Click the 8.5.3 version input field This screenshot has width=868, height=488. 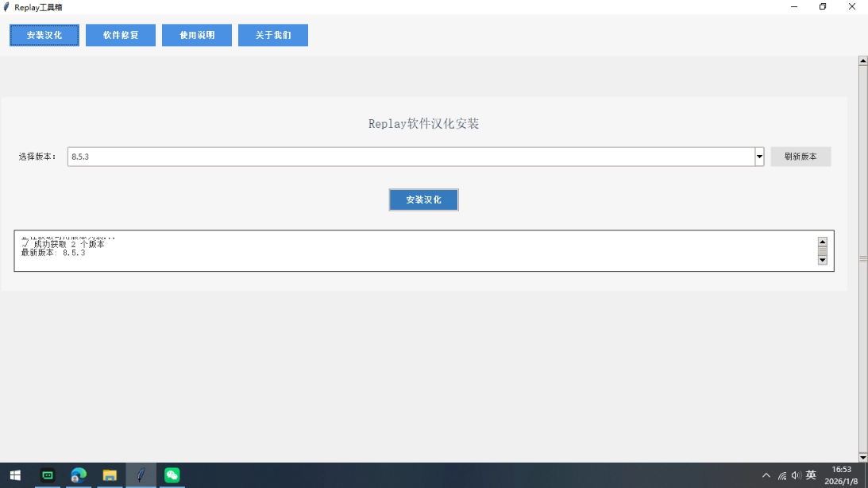(410, 157)
